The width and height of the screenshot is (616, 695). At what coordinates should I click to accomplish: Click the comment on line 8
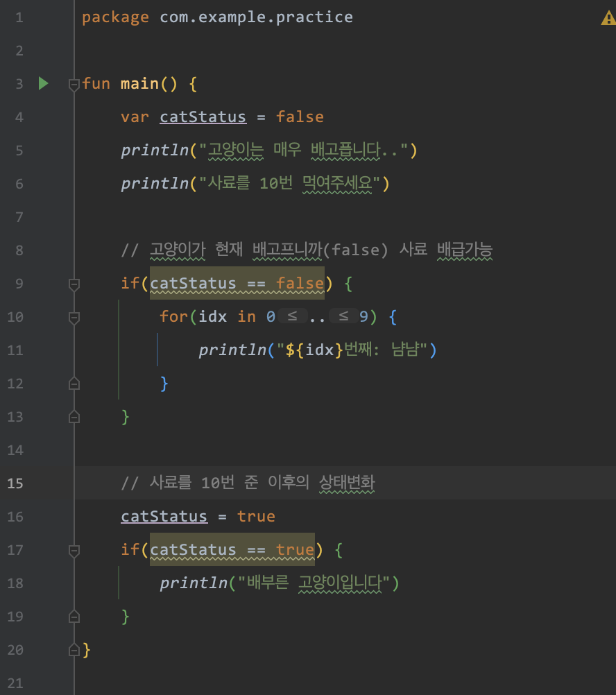pos(307,250)
